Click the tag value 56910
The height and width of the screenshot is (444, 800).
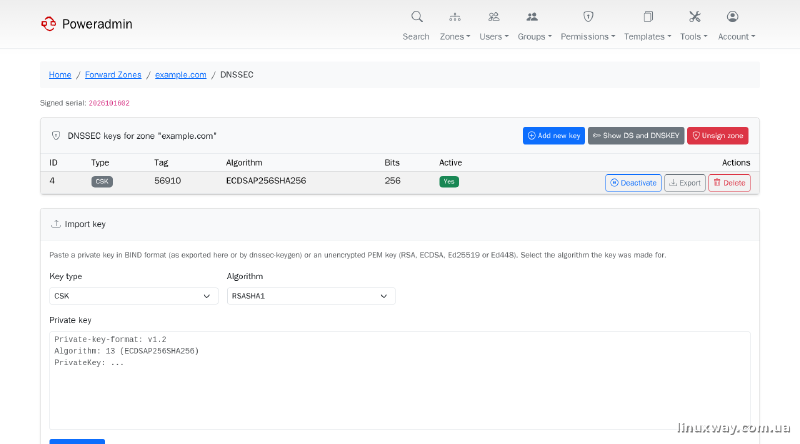167,181
